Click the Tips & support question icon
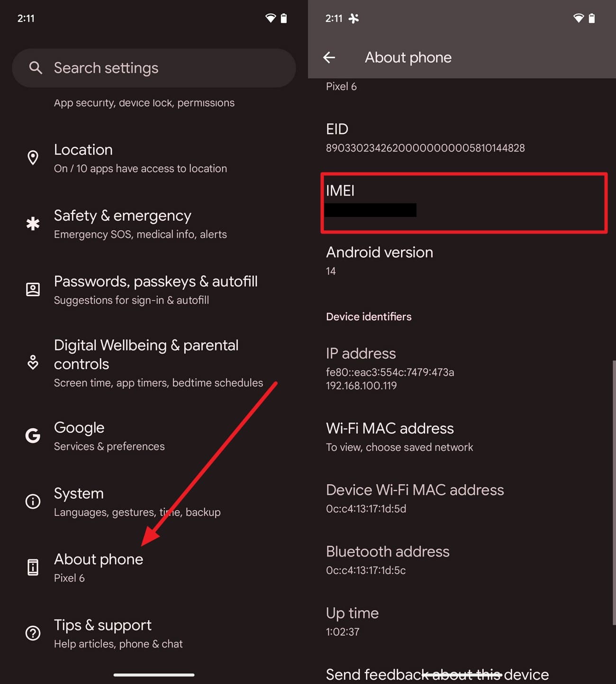 [x=33, y=633]
